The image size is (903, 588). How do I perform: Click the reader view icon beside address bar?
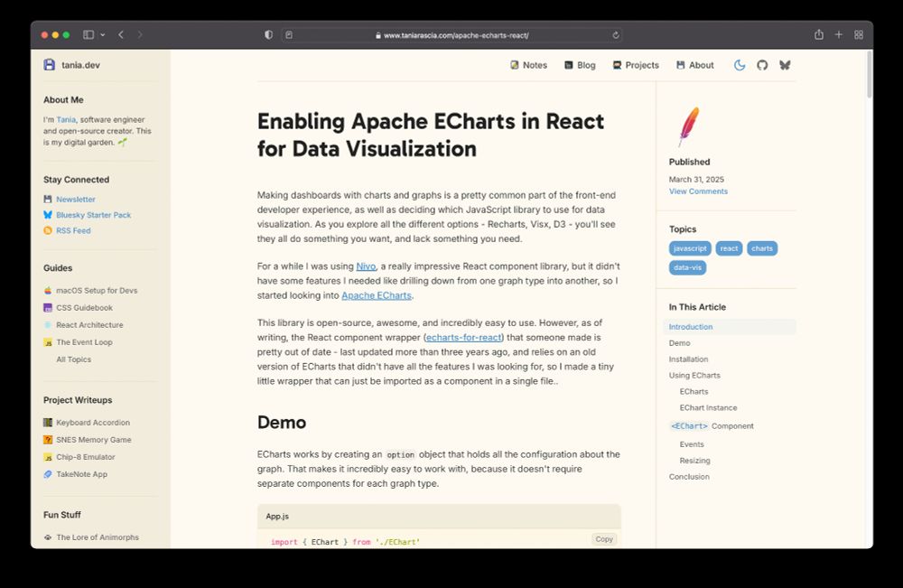289,35
